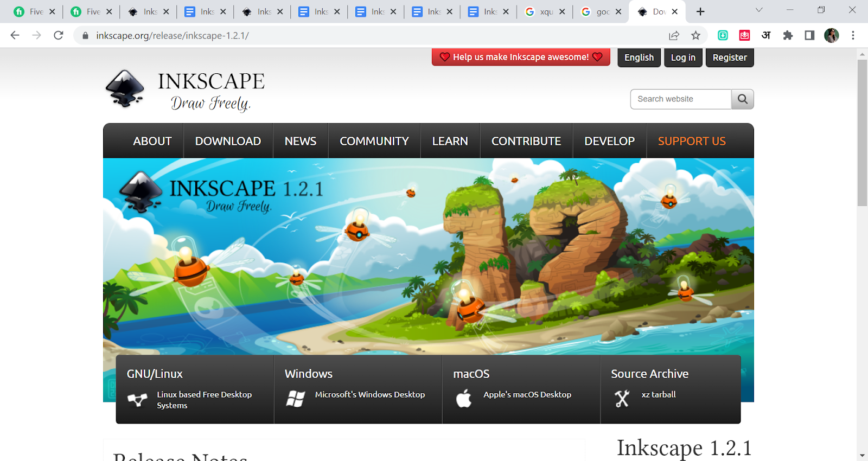Viewport: 868px width, 461px height.
Task: Click the Inkscape 1.2.1 sidebar heading
Action: coord(684,449)
